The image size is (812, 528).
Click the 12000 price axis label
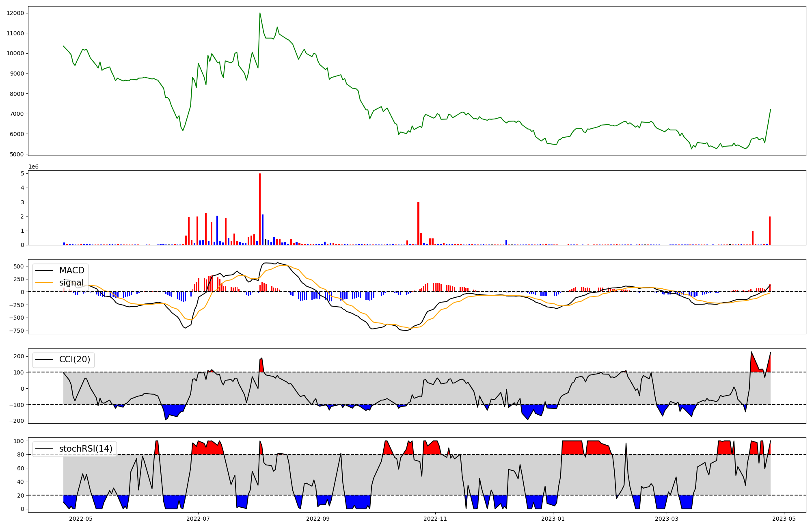15,13
